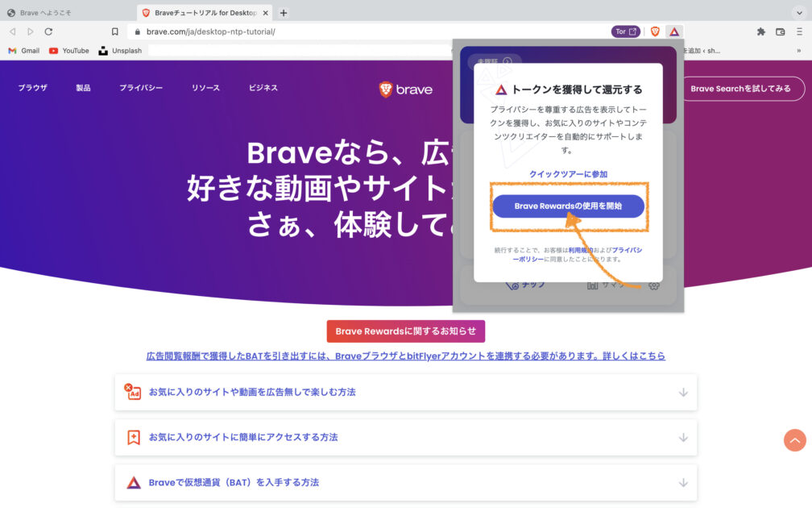Click the address bar URL field

(x=362, y=31)
